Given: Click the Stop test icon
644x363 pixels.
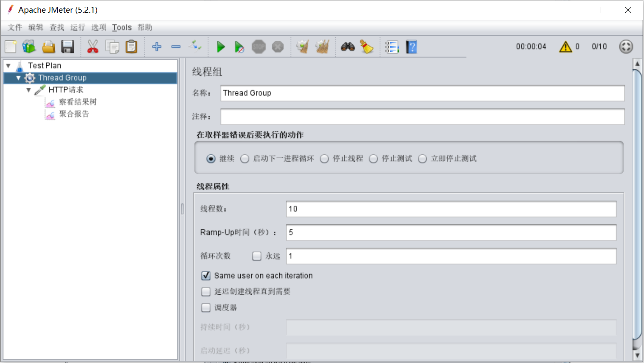Looking at the screenshot, I should pyautogui.click(x=259, y=47).
